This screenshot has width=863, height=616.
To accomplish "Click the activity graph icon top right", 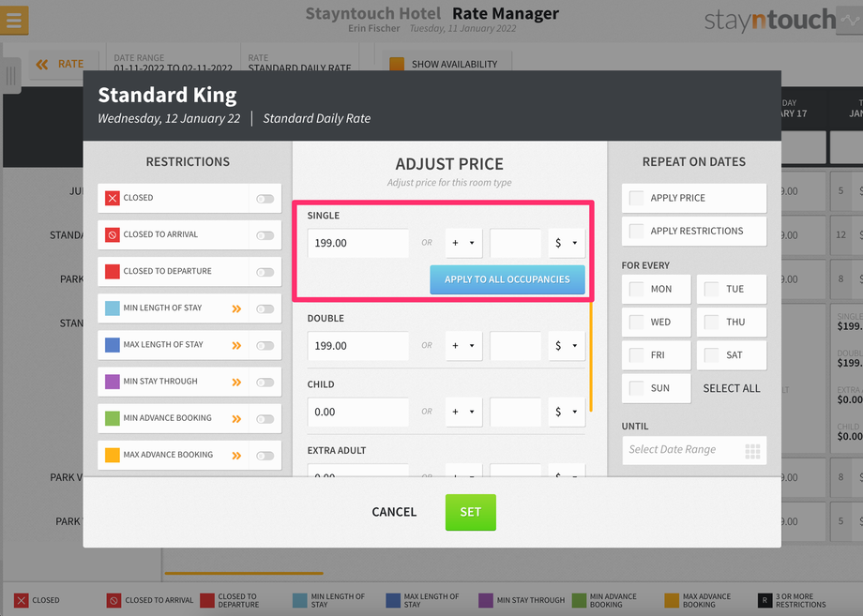I will point(850,21).
